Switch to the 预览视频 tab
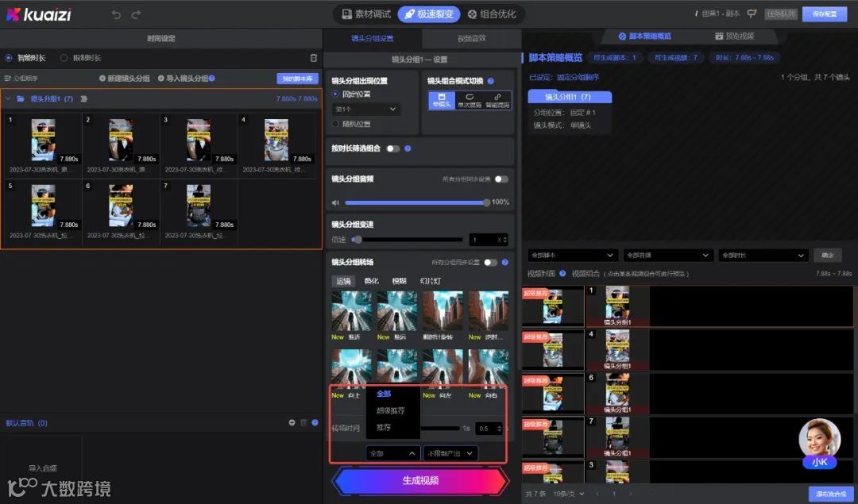 pyautogui.click(x=734, y=36)
